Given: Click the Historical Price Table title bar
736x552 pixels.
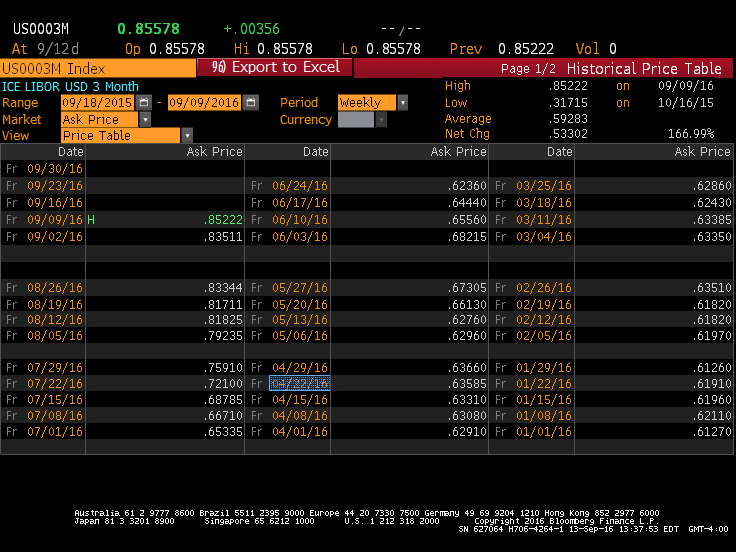Looking at the screenshot, I should click(644, 69).
